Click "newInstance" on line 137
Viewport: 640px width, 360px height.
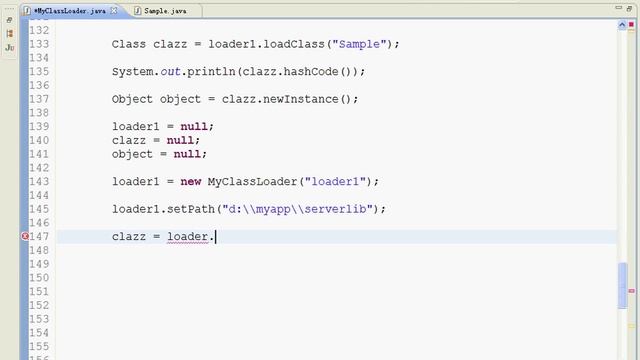300,99
